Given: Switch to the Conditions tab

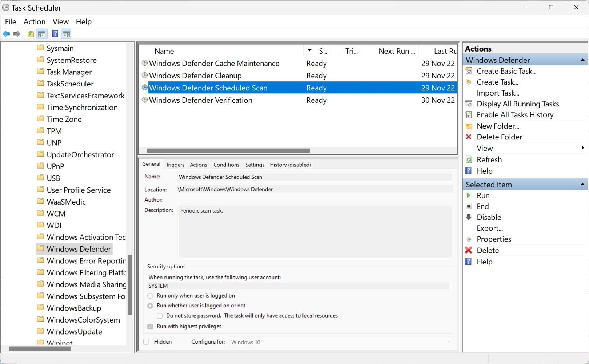Looking at the screenshot, I should 227,165.
